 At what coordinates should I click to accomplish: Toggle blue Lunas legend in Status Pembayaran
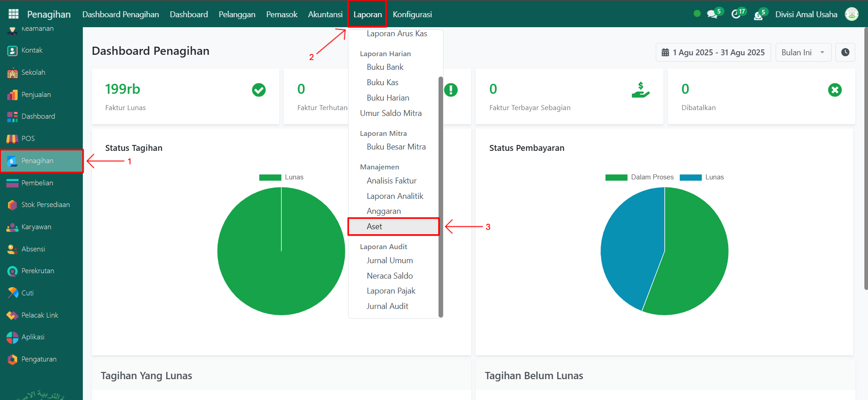701,177
